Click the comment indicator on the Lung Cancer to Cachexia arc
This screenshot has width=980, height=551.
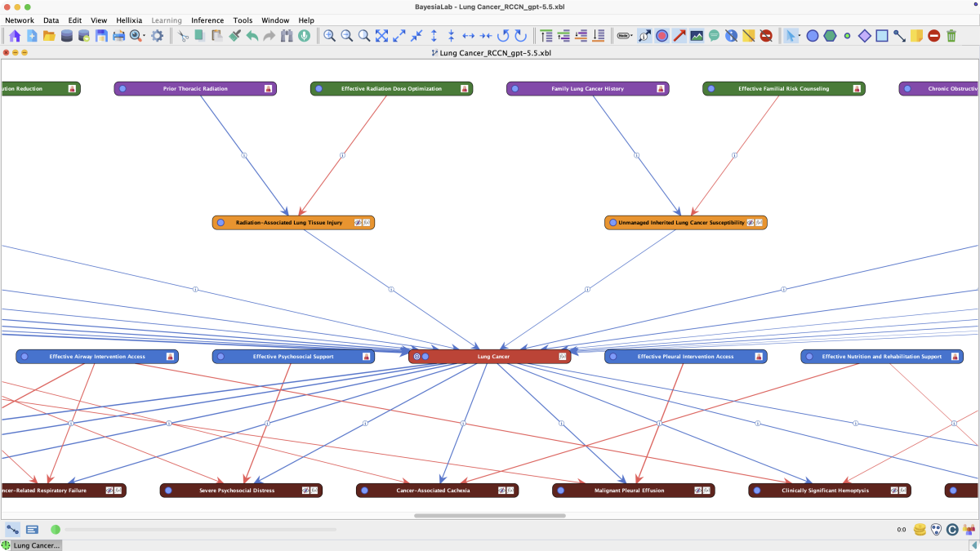pyautogui.click(x=463, y=424)
